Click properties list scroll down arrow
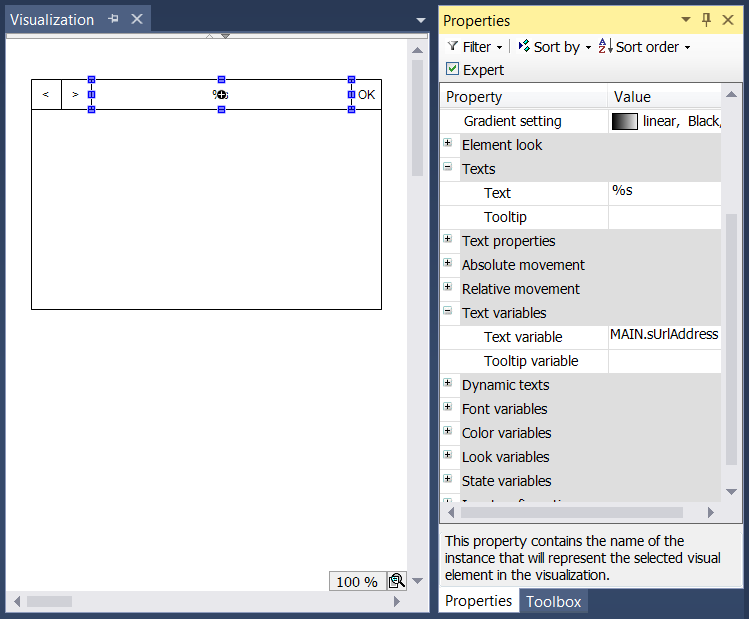The image size is (749, 619). (x=731, y=491)
